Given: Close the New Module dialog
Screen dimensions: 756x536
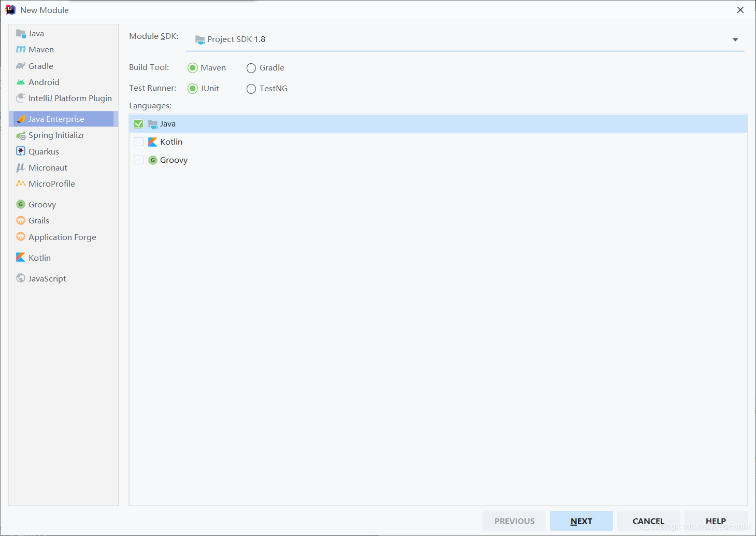Looking at the screenshot, I should 740,10.
